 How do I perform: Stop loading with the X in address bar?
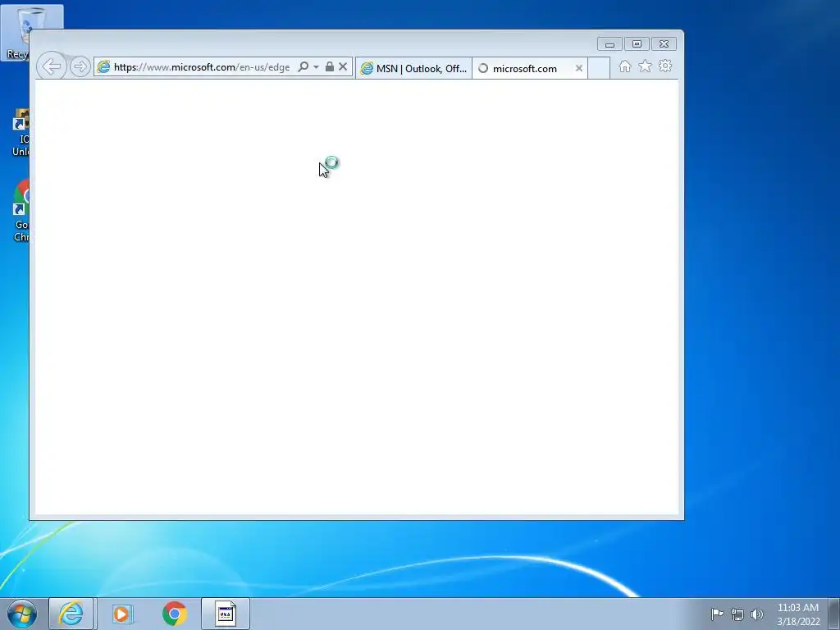click(x=343, y=66)
